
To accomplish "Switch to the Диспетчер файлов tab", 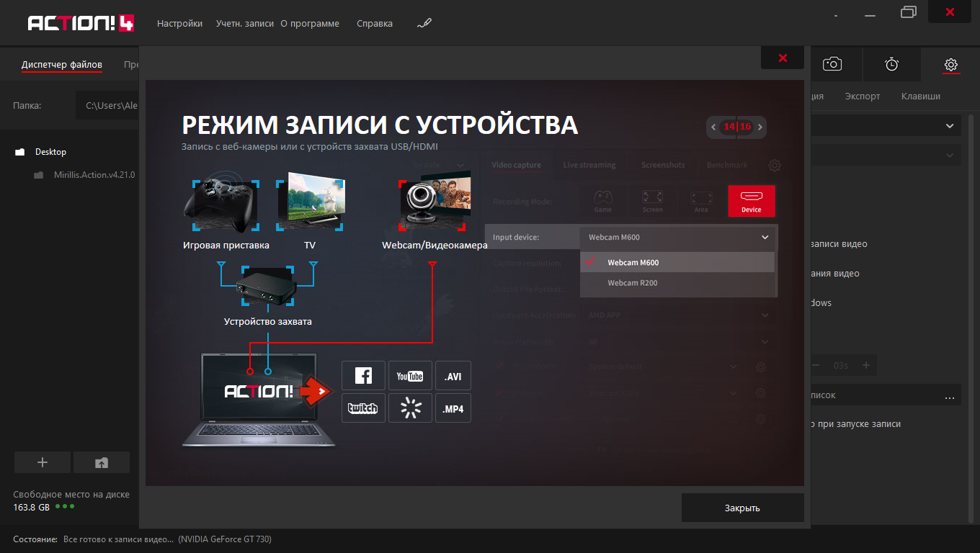I will pyautogui.click(x=62, y=65).
